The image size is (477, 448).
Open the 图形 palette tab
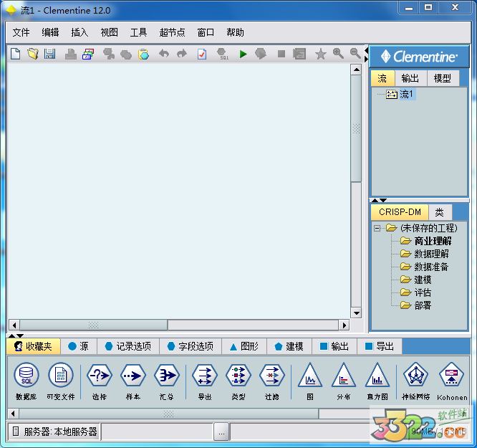click(x=244, y=346)
